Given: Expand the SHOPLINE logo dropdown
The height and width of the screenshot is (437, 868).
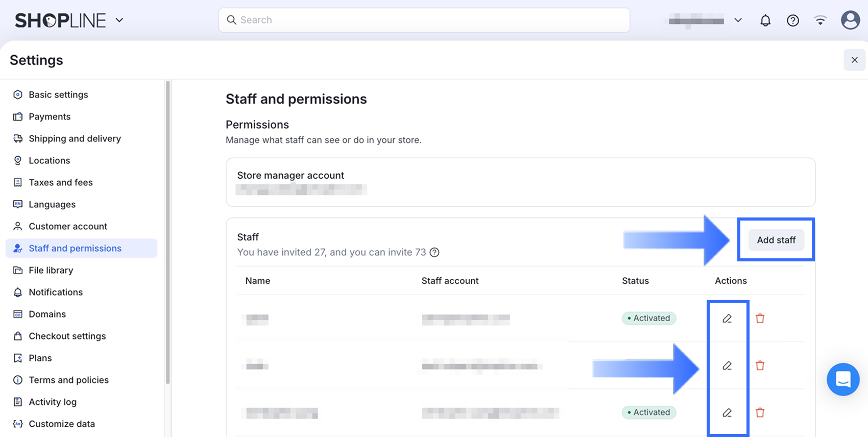Looking at the screenshot, I should [119, 20].
